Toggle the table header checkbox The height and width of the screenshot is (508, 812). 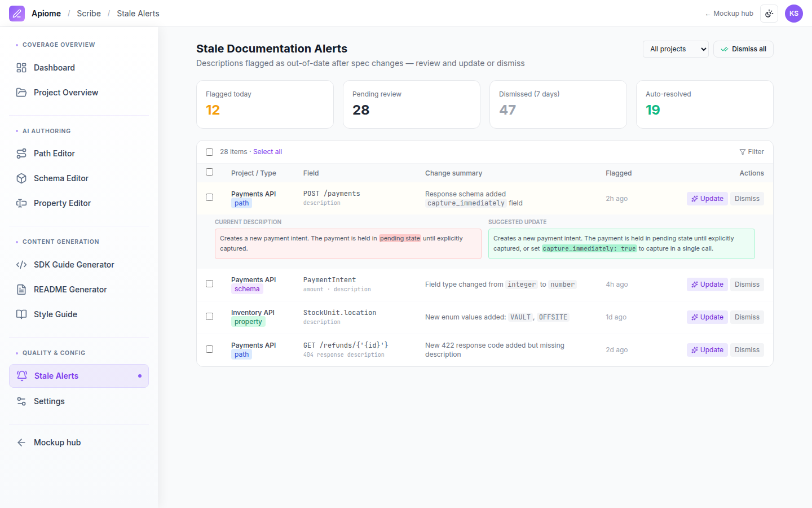(209, 172)
